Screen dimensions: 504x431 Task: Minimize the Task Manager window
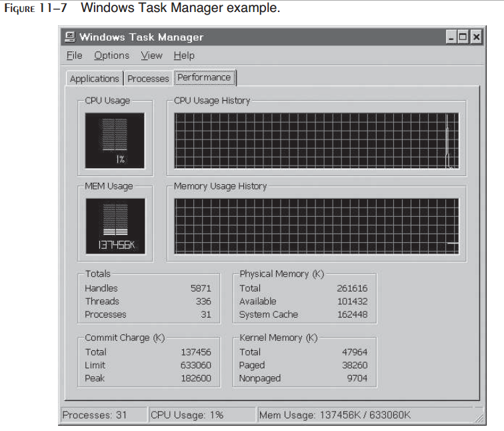[451, 37]
